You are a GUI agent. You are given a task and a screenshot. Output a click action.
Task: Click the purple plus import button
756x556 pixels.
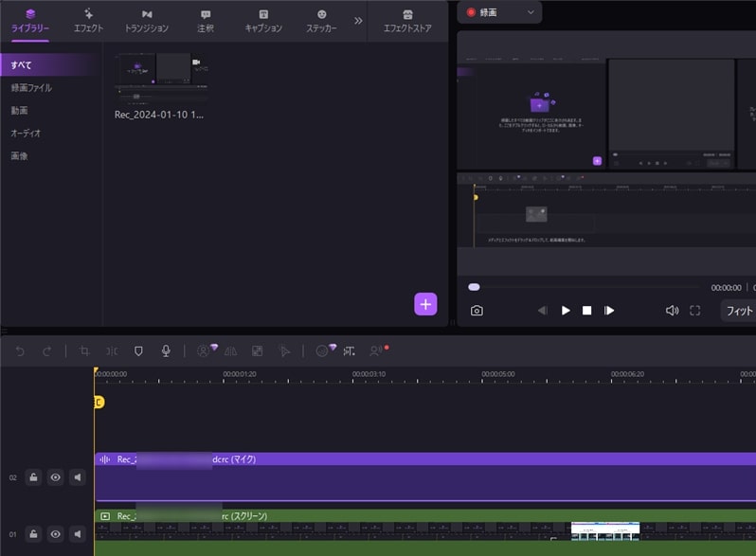click(x=425, y=304)
